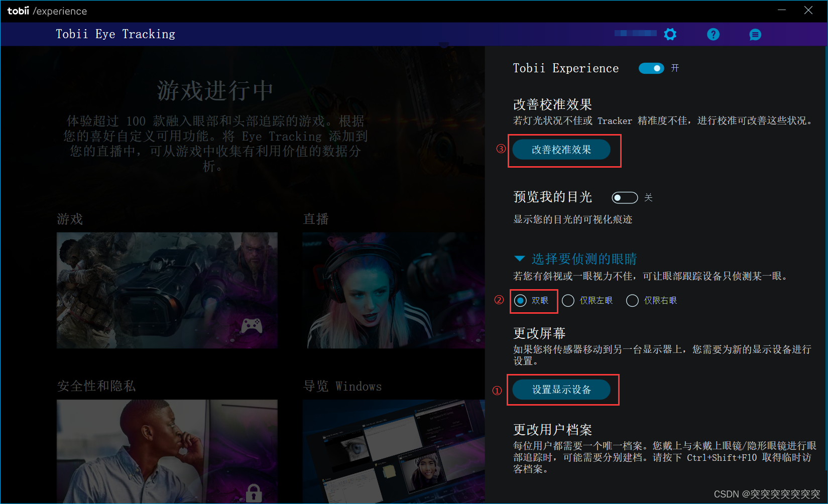828x504 pixels.
Task: Close the Tobii Experience window
Action: pyautogui.click(x=808, y=10)
